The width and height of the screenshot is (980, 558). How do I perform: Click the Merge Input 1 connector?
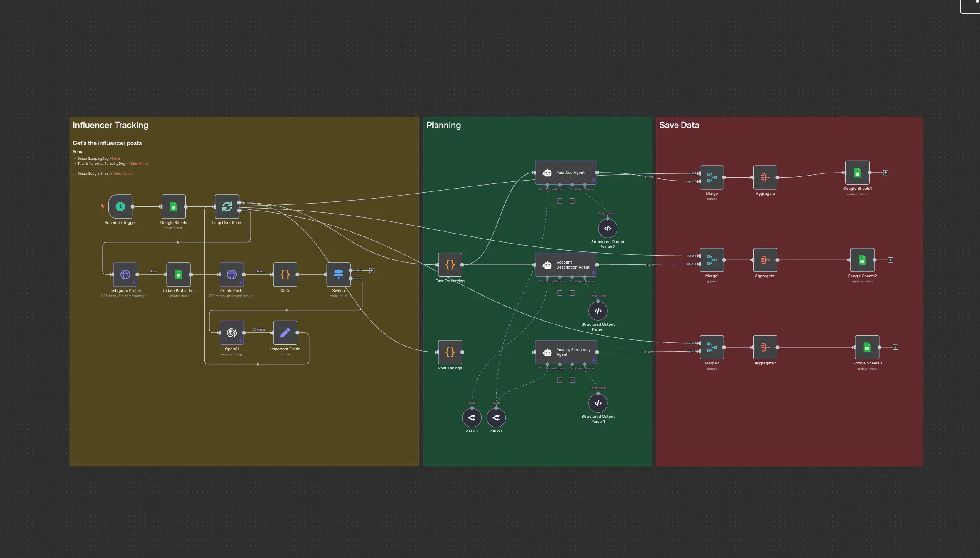pos(699,173)
